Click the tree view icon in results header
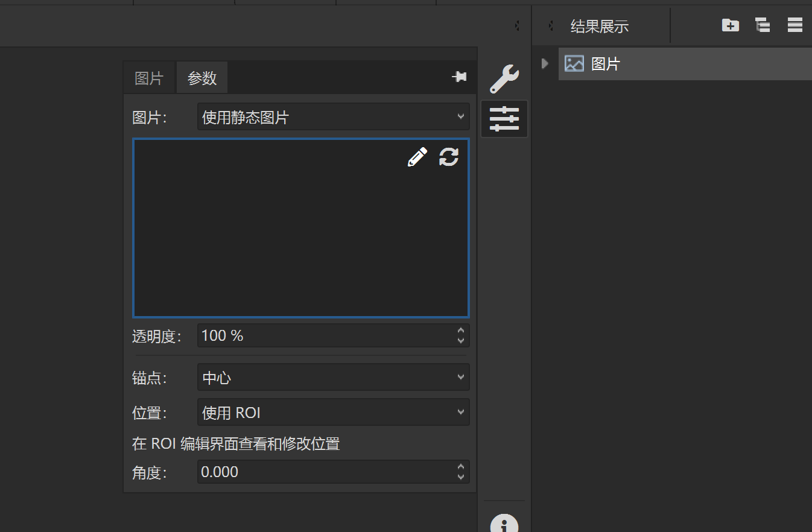This screenshot has height=532, width=812. click(763, 25)
